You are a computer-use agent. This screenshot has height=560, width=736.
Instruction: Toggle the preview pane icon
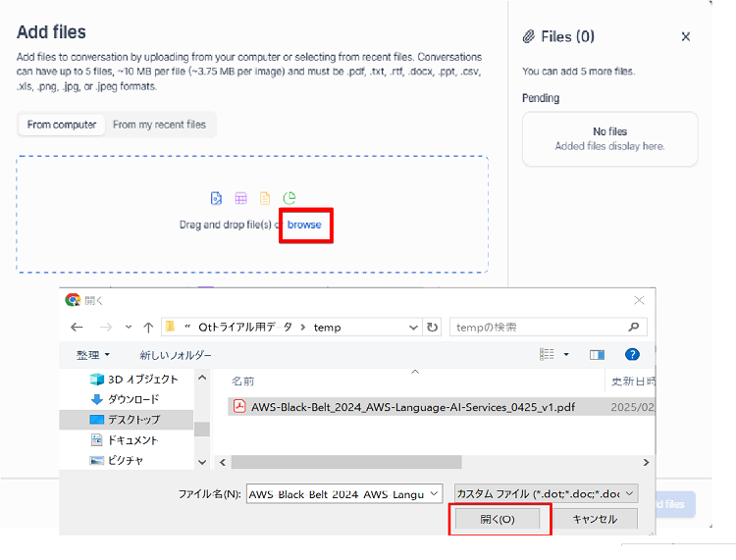(x=597, y=355)
